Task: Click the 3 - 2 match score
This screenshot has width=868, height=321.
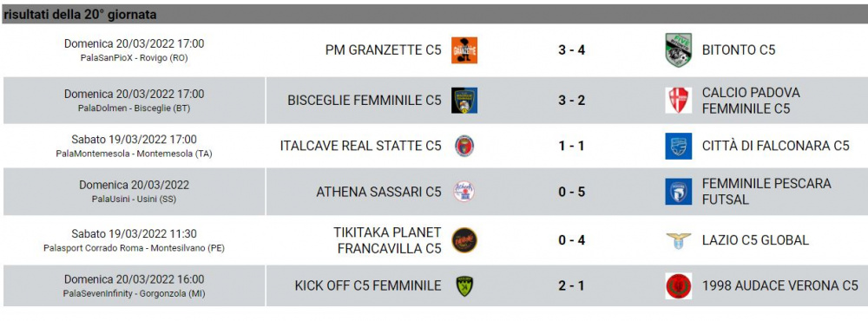Action: (x=571, y=101)
